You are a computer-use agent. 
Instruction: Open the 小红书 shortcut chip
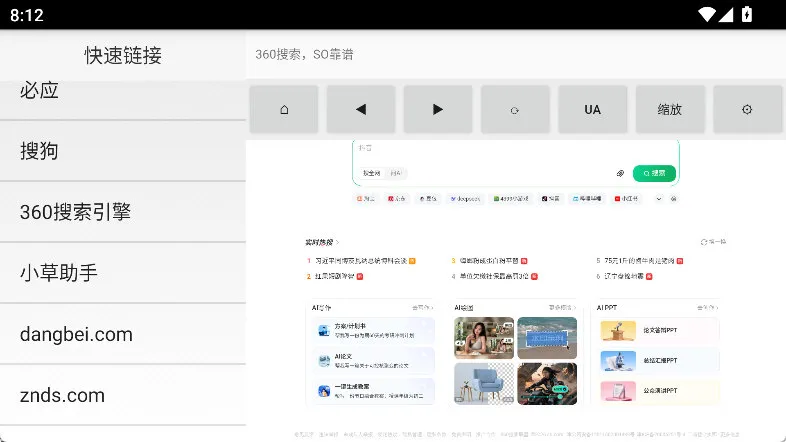627,199
